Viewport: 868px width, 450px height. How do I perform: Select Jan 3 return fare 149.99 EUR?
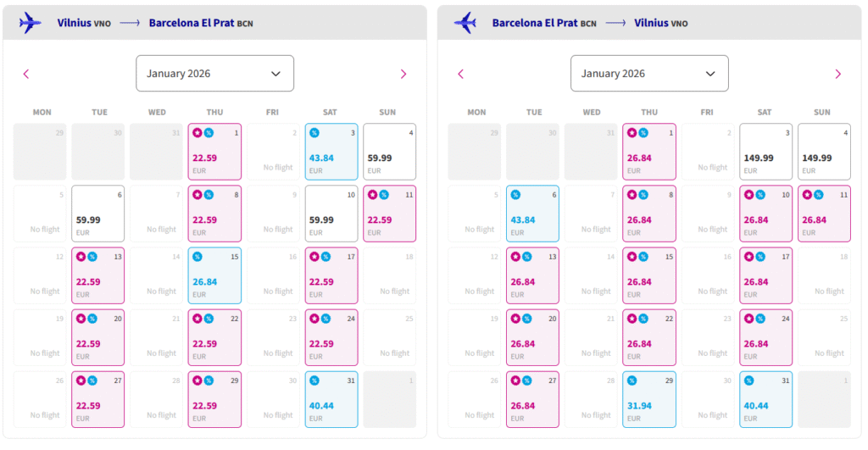click(765, 152)
